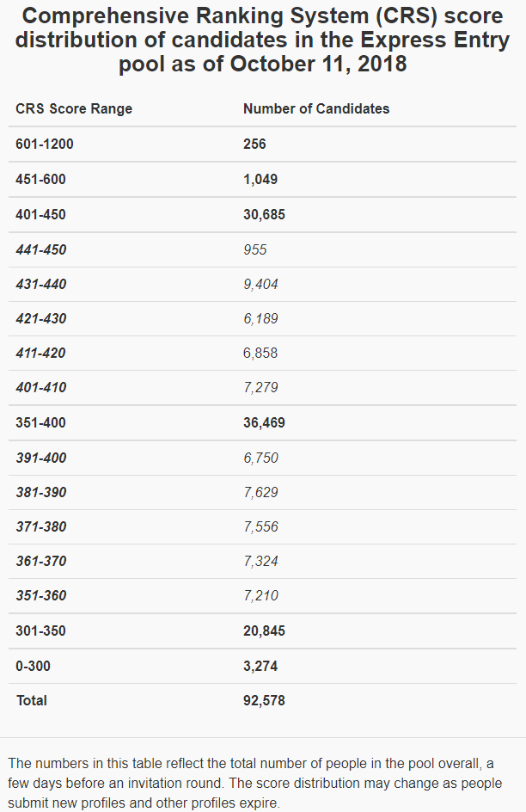Image resolution: width=526 pixels, height=812 pixels.
Task: Select the 451-600 score range cell
Action: point(40,180)
